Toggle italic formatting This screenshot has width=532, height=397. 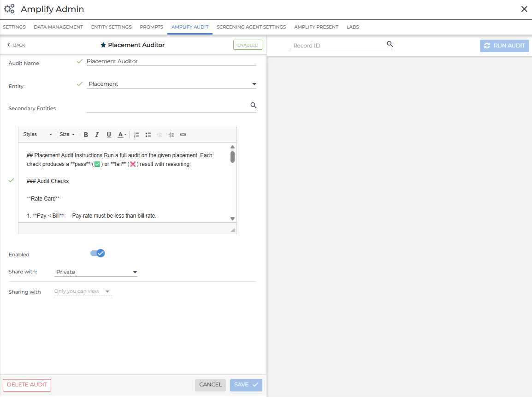click(x=97, y=135)
